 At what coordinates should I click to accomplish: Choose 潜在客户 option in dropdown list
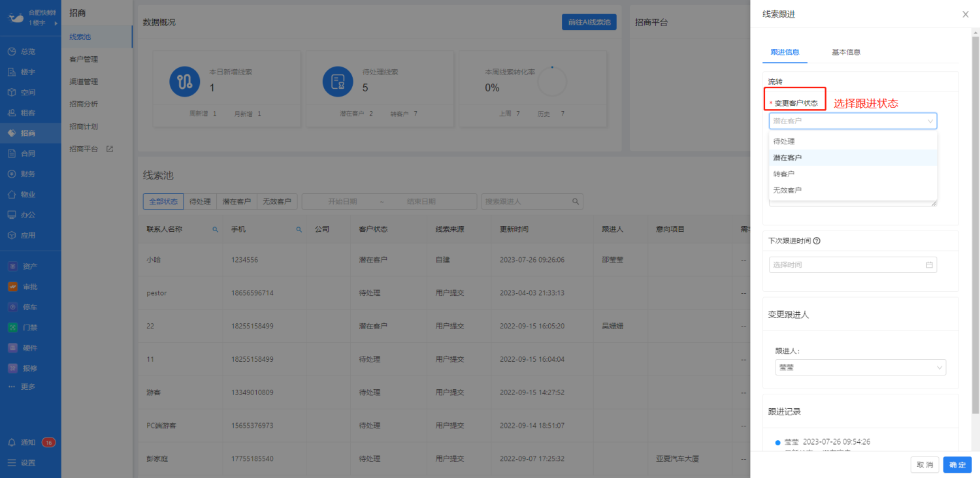(853, 157)
